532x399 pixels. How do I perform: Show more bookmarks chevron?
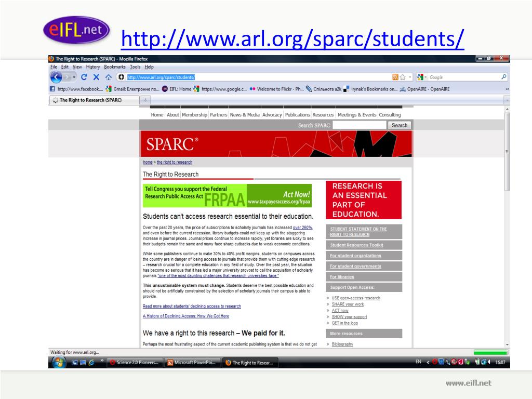click(507, 89)
